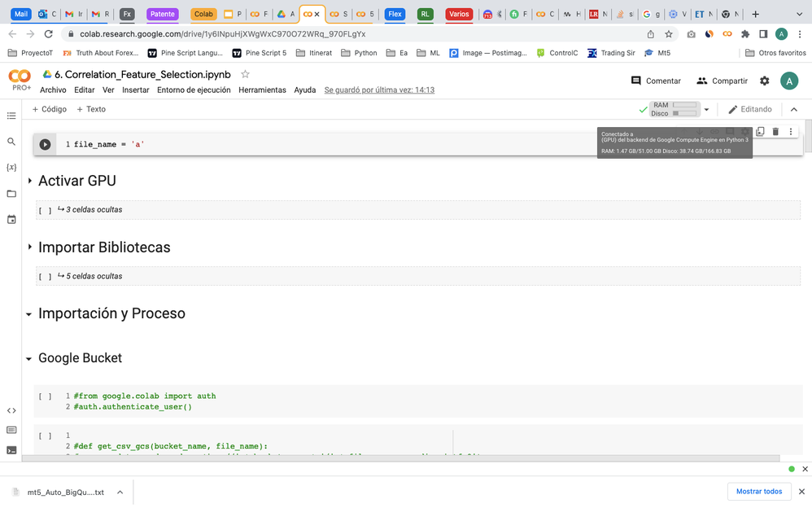
Task: Open the Archivo menu
Action: pos(53,90)
